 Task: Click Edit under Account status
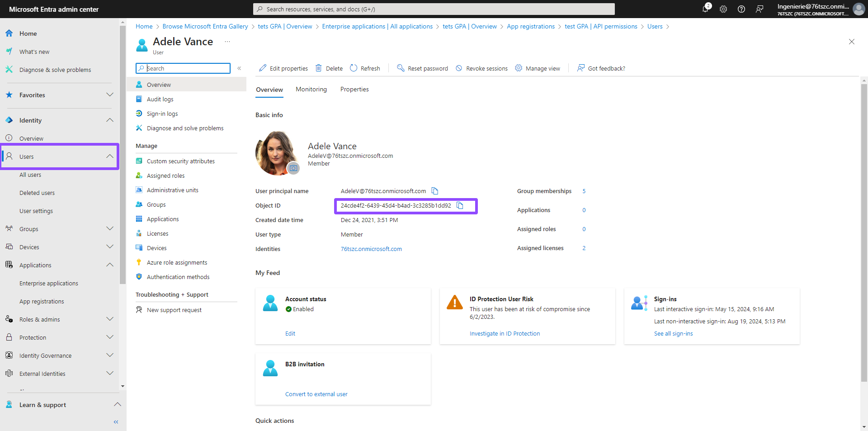coord(290,333)
